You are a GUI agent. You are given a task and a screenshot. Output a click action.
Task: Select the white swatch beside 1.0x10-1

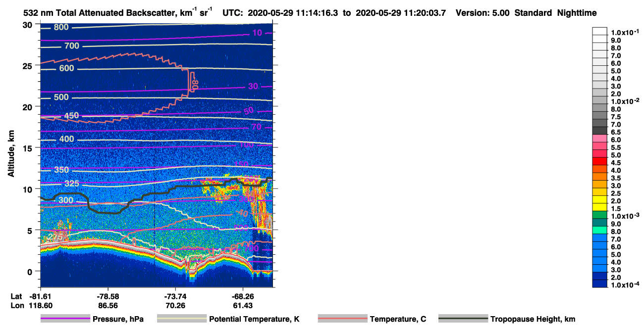600,31
